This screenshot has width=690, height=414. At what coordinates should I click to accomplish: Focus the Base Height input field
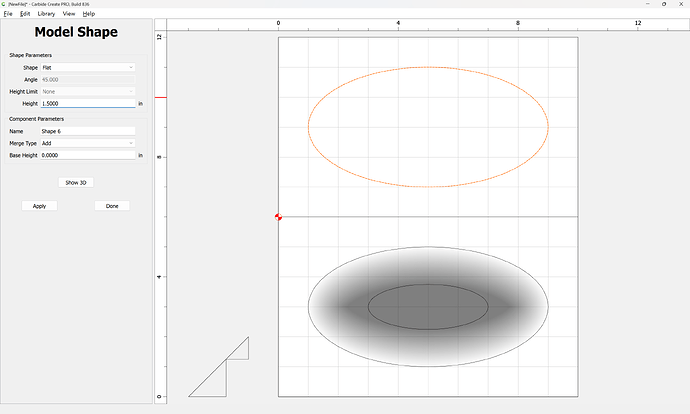pyautogui.click(x=87, y=155)
